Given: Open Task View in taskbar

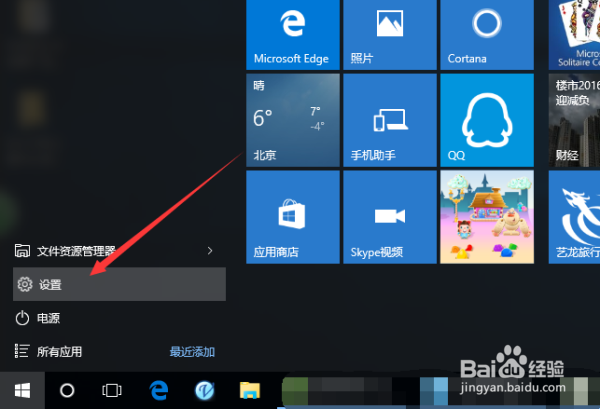Looking at the screenshot, I should tap(112, 391).
